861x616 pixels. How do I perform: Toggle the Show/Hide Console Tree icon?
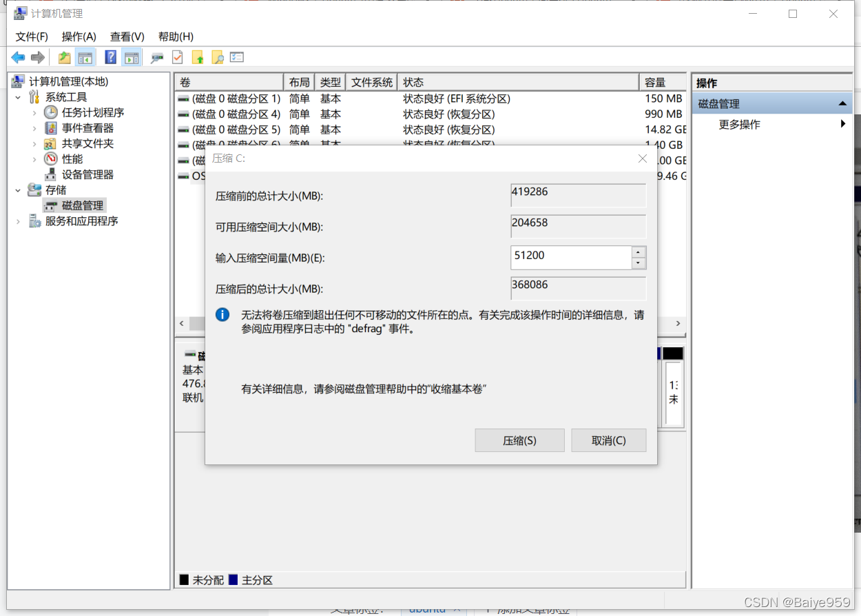click(x=85, y=58)
